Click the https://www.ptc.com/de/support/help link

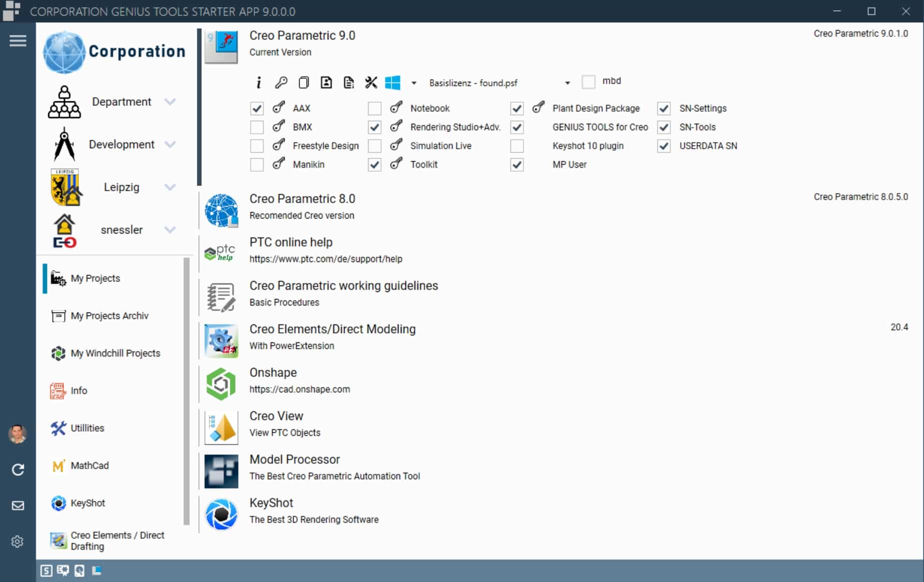coord(326,259)
